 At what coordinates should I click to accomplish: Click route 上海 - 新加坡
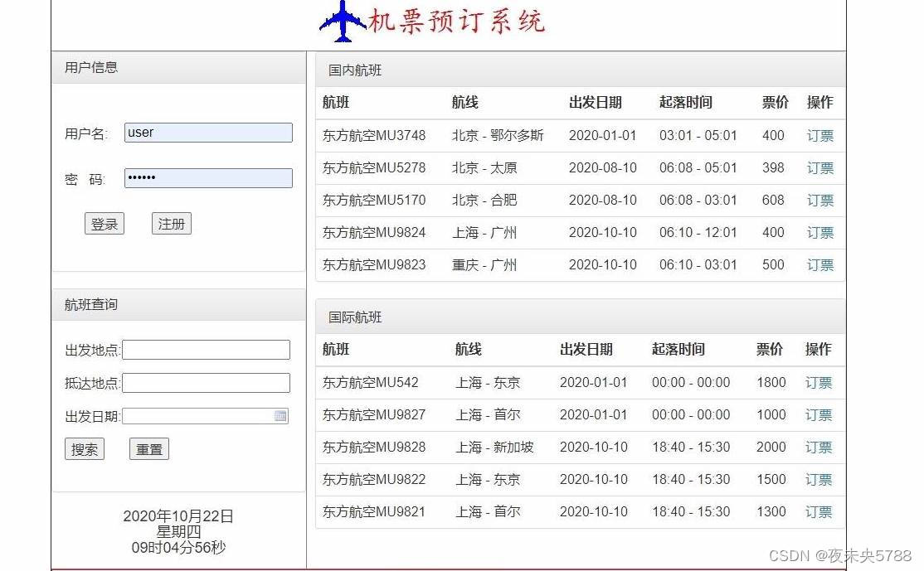(x=494, y=448)
